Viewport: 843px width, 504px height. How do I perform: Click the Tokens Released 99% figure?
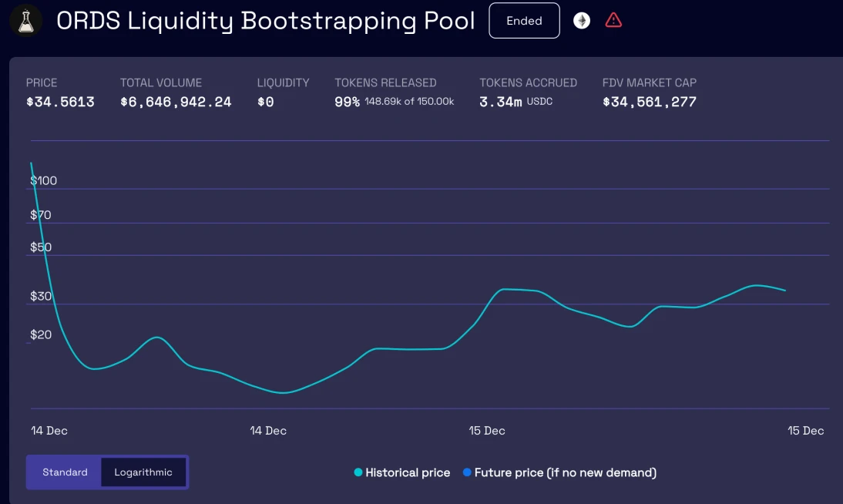click(x=347, y=102)
